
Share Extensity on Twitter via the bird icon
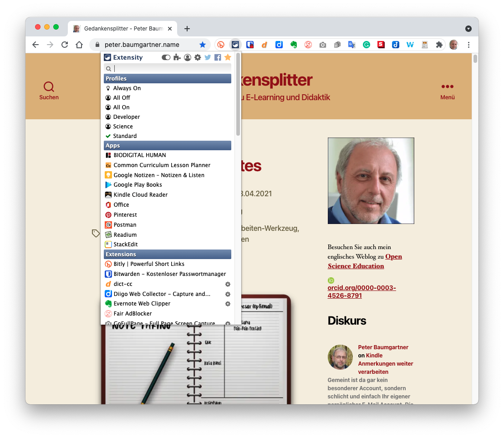[x=208, y=57]
